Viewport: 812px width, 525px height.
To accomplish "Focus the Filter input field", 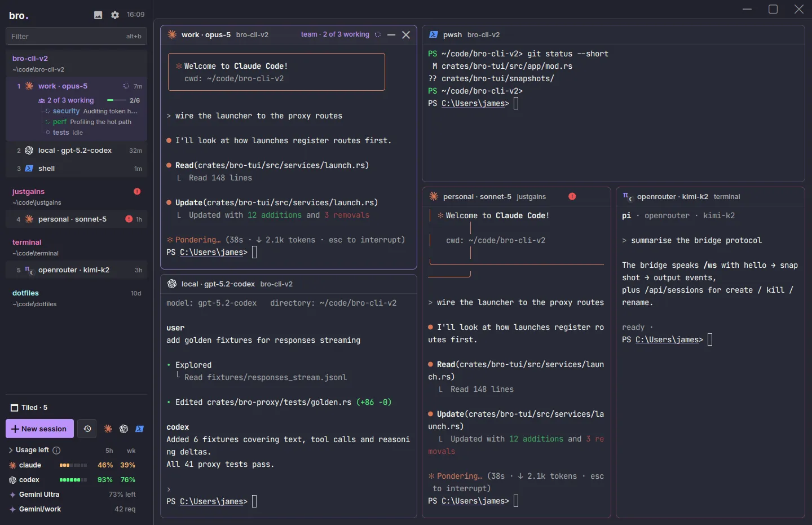I will click(x=77, y=36).
